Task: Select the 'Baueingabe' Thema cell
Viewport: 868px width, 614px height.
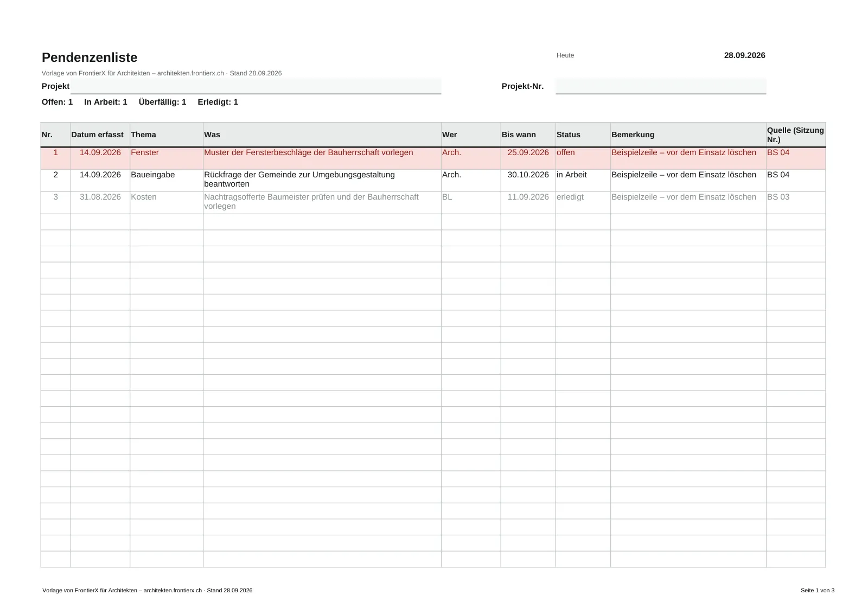Action: coord(167,181)
